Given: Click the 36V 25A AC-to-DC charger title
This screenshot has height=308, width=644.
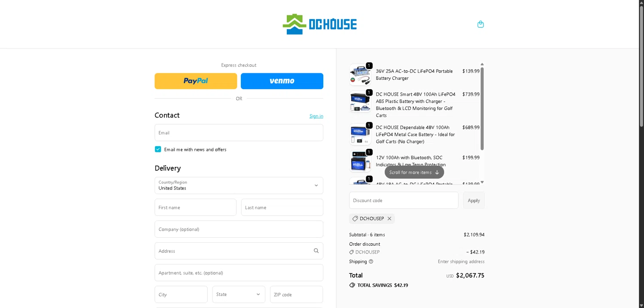Looking at the screenshot, I should click(414, 75).
